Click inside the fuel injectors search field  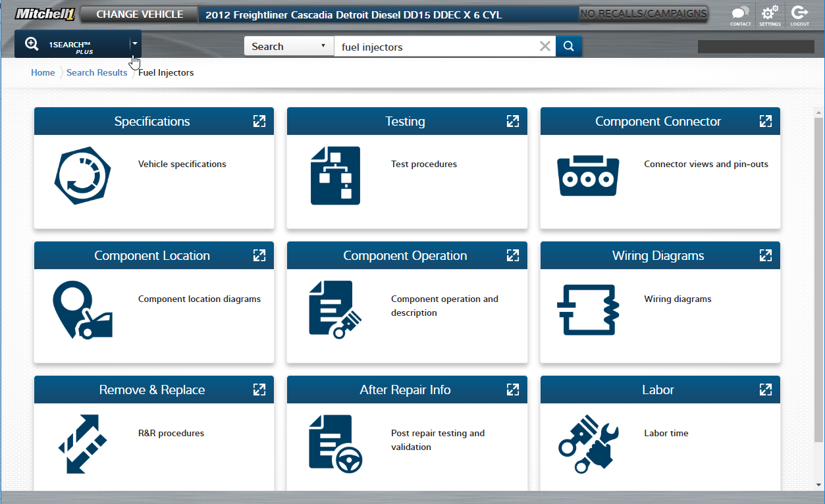[x=435, y=47]
